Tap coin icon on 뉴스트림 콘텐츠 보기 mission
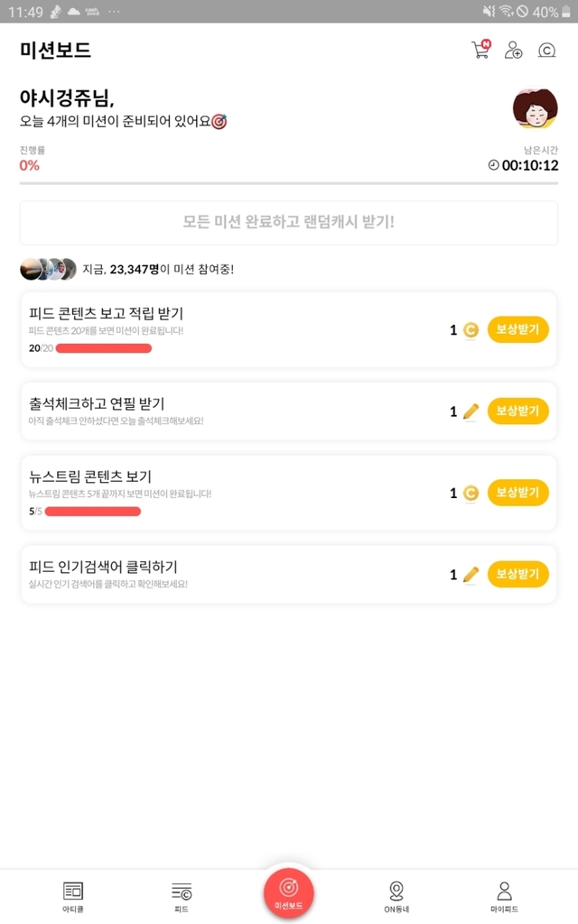 [471, 493]
